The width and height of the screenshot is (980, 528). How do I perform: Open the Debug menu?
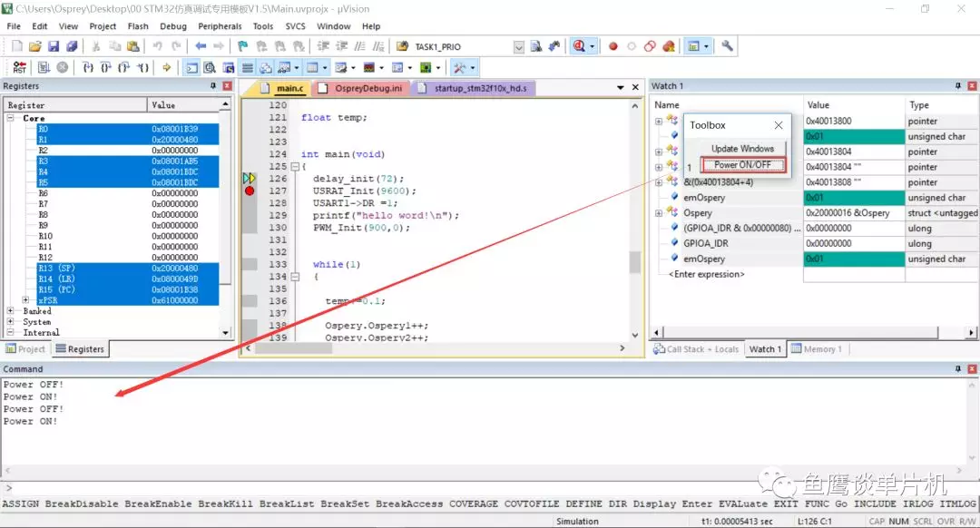point(173,26)
